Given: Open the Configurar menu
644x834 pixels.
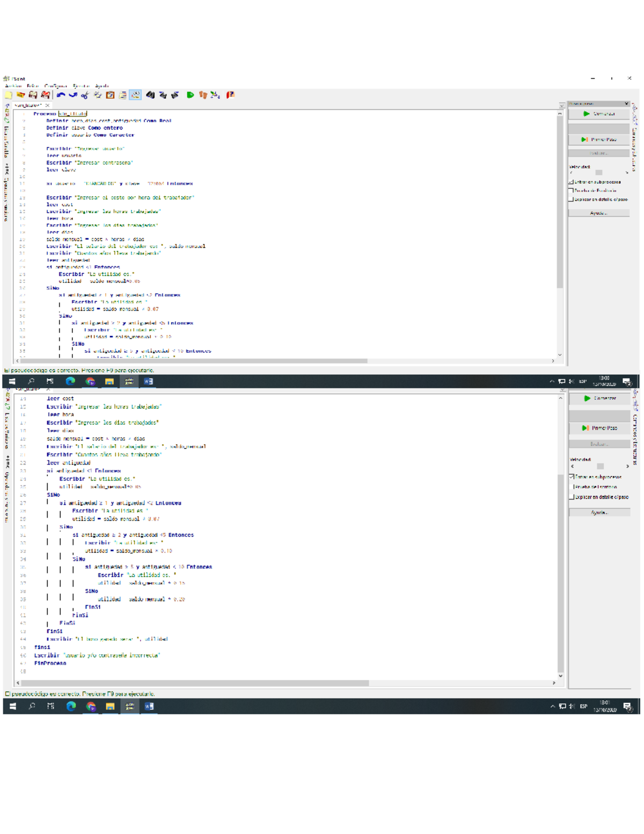Looking at the screenshot, I should click(55, 86).
